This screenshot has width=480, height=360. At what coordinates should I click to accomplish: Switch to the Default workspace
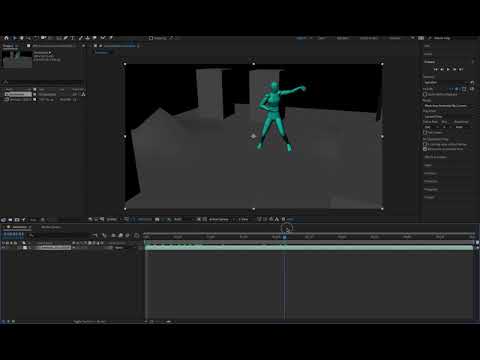(x=301, y=38)
